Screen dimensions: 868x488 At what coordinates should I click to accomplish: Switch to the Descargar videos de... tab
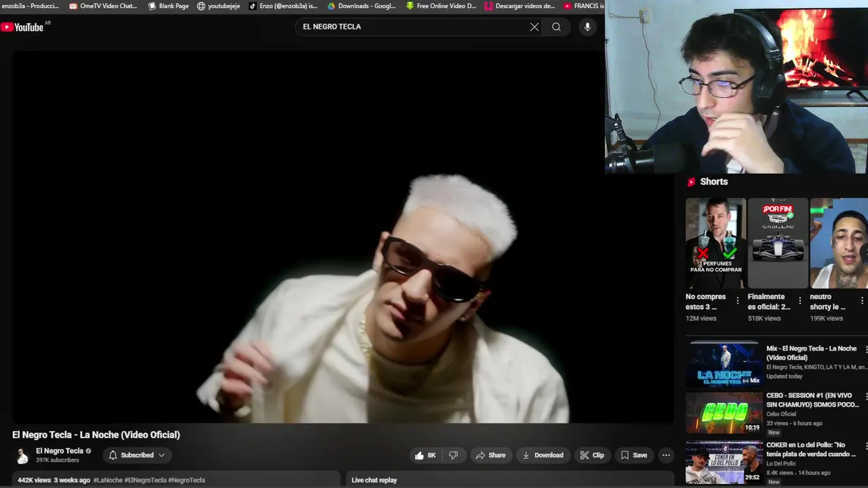pyautogui.click(x=519, y=6)
